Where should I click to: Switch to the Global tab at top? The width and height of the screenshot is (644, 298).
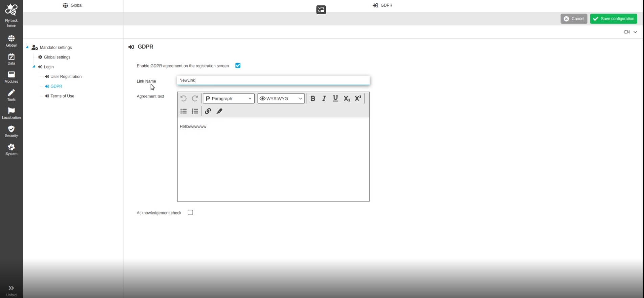tap(73, 5)
